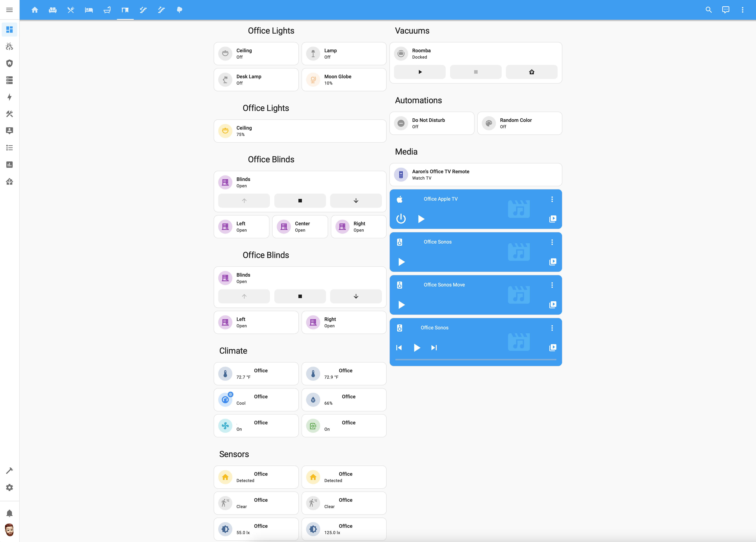The width and height of the screenshot is (756, 542).
Task: Send Roomba home to dock
Action: pyautogui.click(x=531, y=72)
